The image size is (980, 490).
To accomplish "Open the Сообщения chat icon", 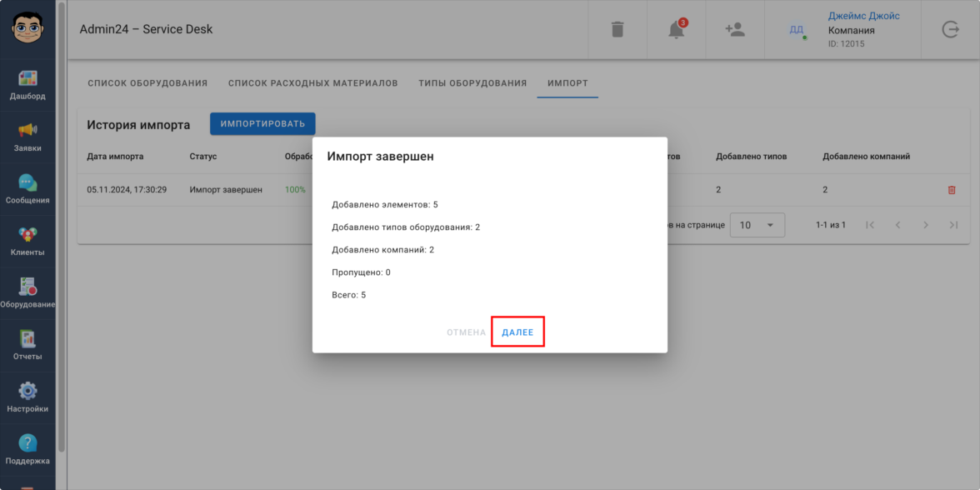I will pyautogui.click(x=27, y=182).
